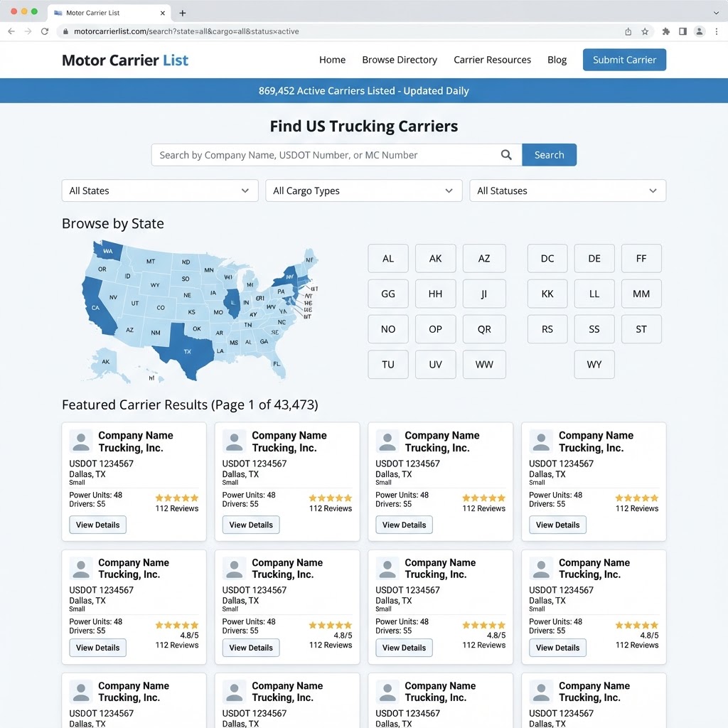Click the address bar URL
The height and width of the screenshot is (728, 728).
pos(186,31)
